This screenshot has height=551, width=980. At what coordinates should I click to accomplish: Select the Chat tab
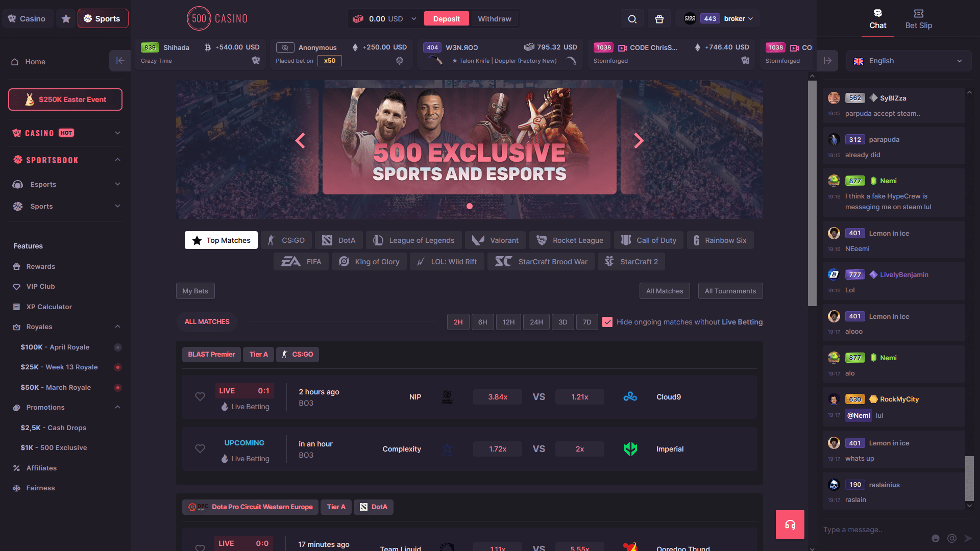point(878,19)
